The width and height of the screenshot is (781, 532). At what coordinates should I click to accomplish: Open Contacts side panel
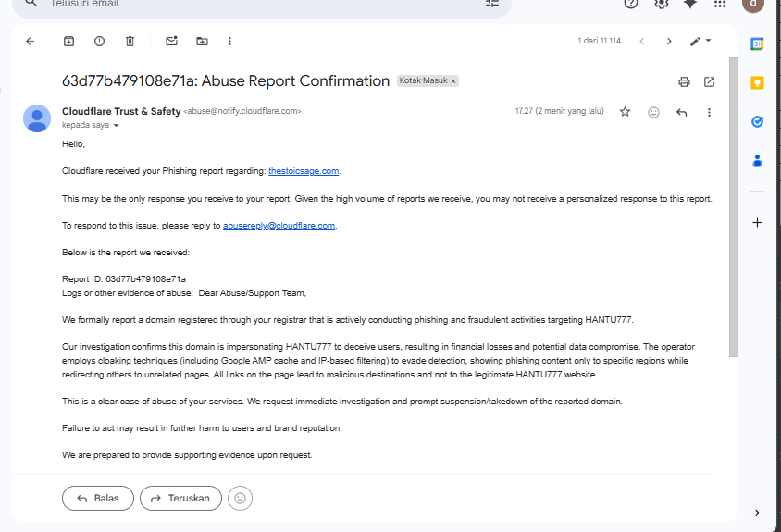[757, 160]
